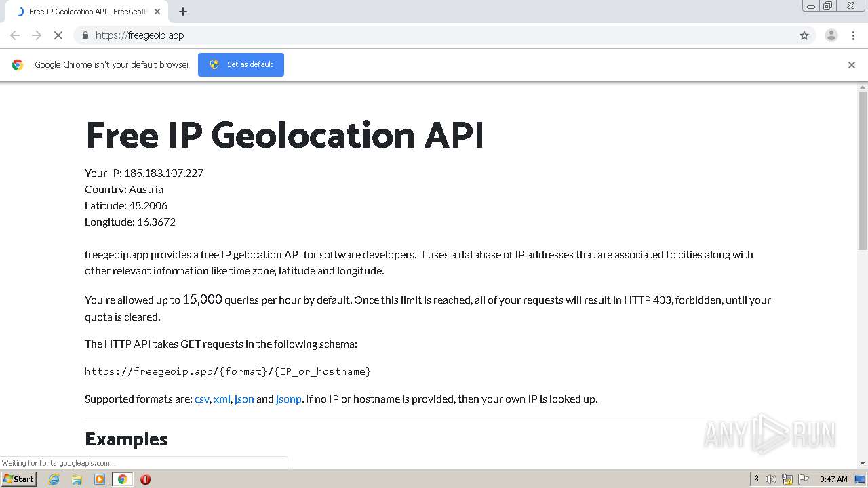Click the page scrollbar down arrow

(863, 463)
